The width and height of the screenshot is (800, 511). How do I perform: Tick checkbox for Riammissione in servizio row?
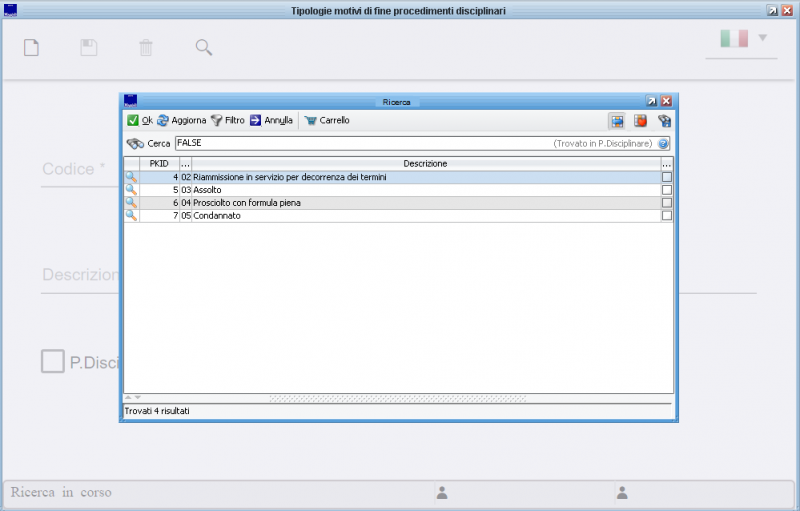coord(666,177)
